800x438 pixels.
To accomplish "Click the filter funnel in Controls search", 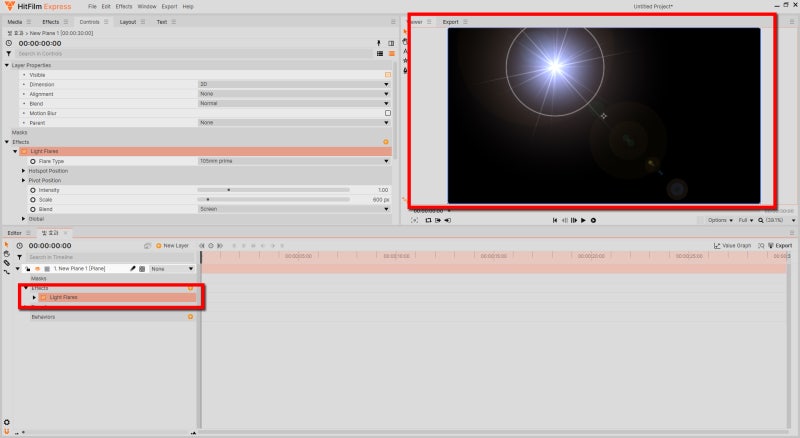I will click(x=9, y=54).
